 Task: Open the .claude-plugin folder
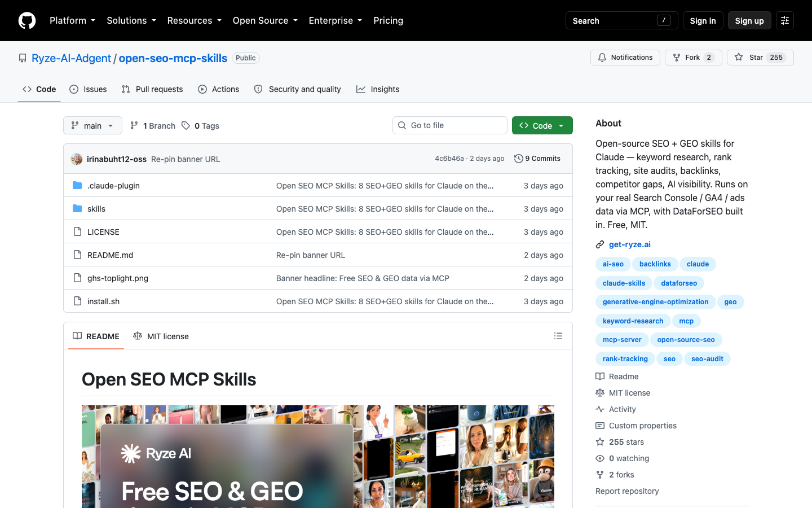coord(113,186)
